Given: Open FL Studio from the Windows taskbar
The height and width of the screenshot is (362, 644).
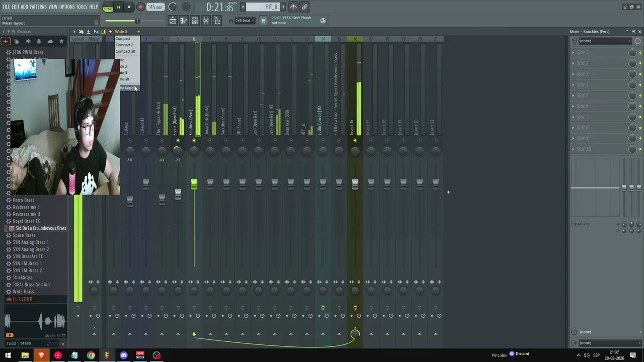Looking at the screenshot, I should tap(107, 355).
